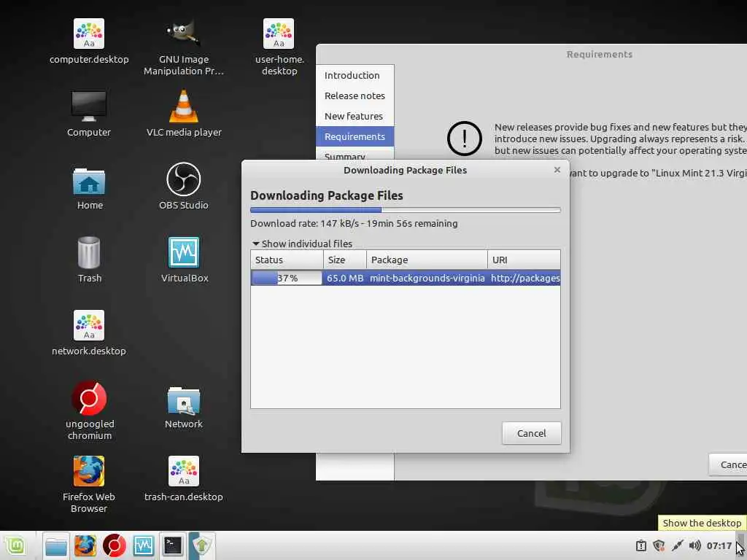Collapse the Show individual files expander

point(303,244)
